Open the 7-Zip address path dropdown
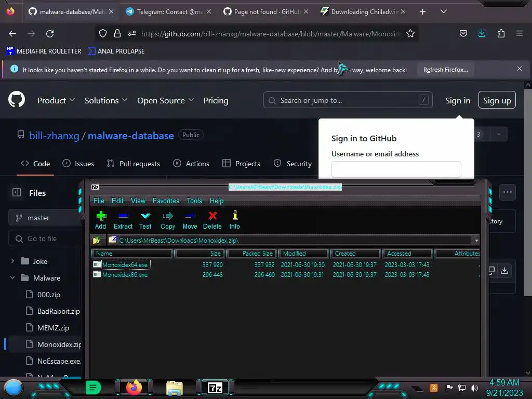This screenshot has width=532, height=399. click(476, 241)
